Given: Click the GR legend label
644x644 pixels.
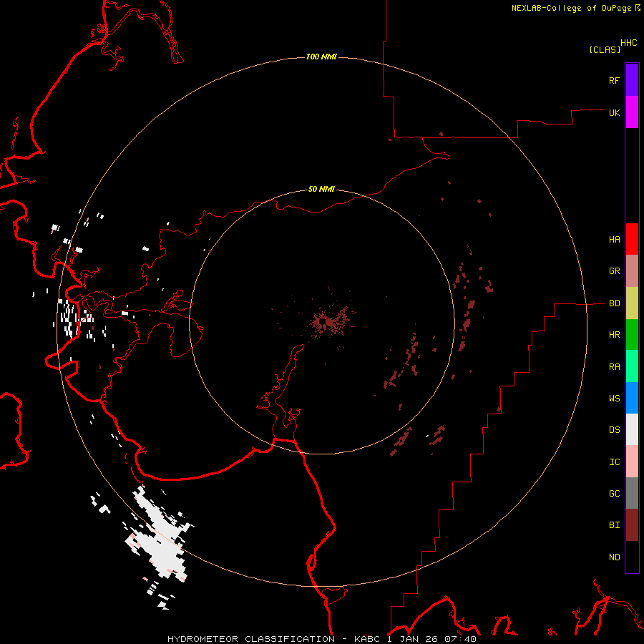Looking at the screenshot, I should 614,271.
